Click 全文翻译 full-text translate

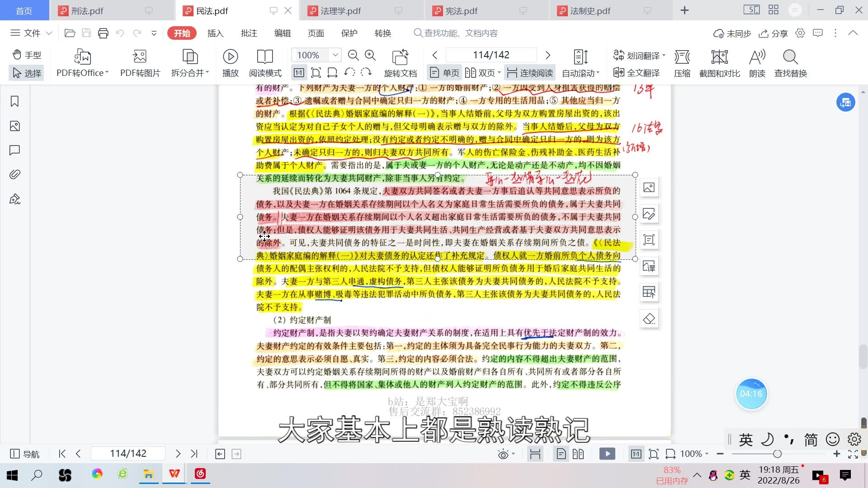tap(637, 73)
